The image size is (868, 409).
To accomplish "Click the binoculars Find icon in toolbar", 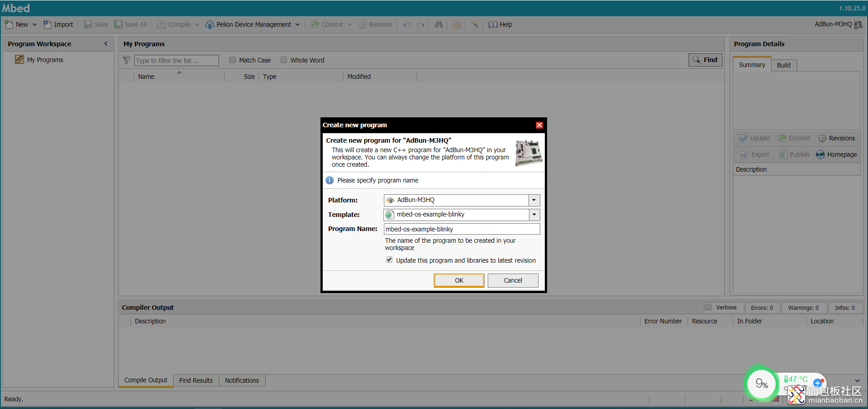I will point(438,24).
